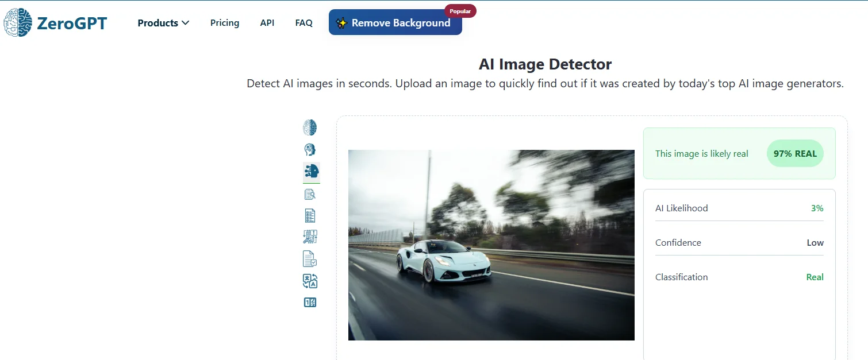Viewport: 868px width, 360px height.
Task: Select the head with gears sidebar icon
Action: pos(310,150)
